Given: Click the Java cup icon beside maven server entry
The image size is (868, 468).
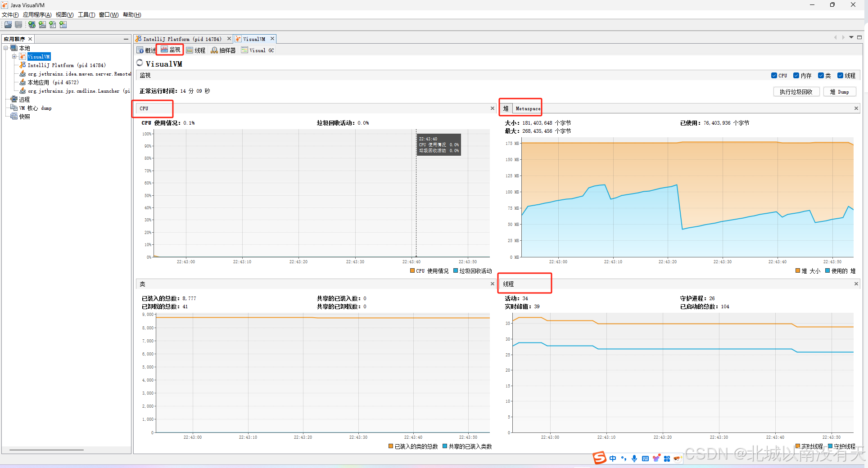Looking at the screenshot, I should (23, 74).
